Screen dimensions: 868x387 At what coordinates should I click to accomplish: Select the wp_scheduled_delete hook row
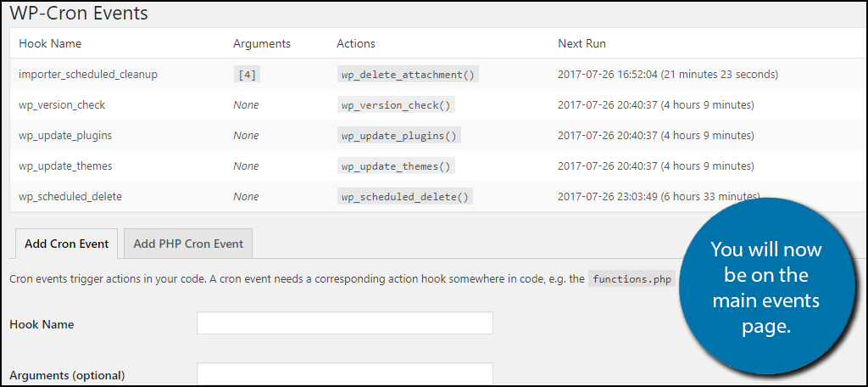70,197
